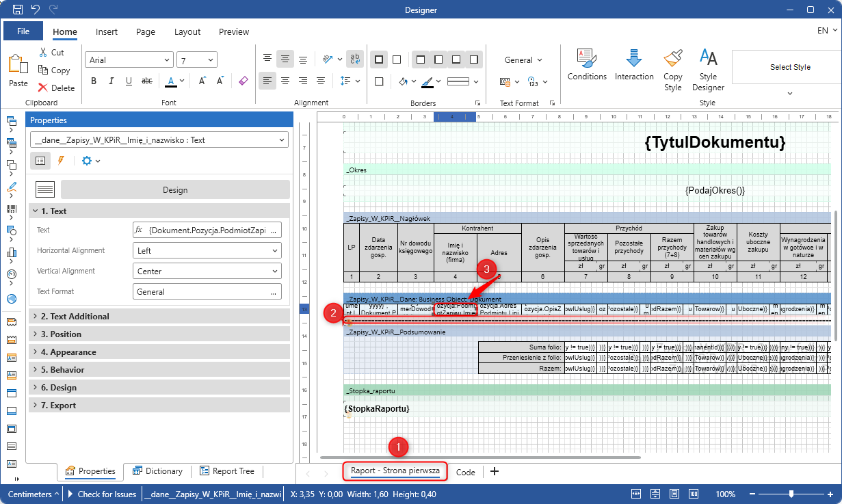Click the Conditions icon in ribbon
The height and width of the screenshot is (504, 842).
tap(586, 59)
